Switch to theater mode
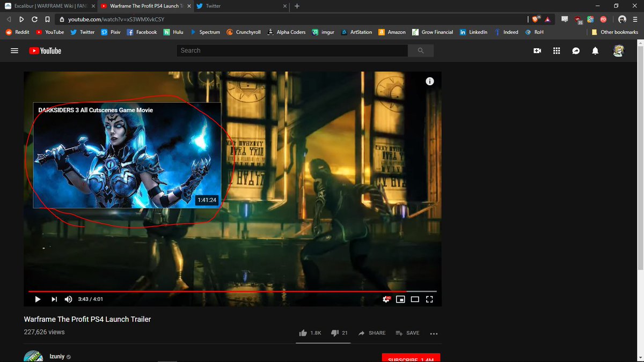 pos(415,299)
